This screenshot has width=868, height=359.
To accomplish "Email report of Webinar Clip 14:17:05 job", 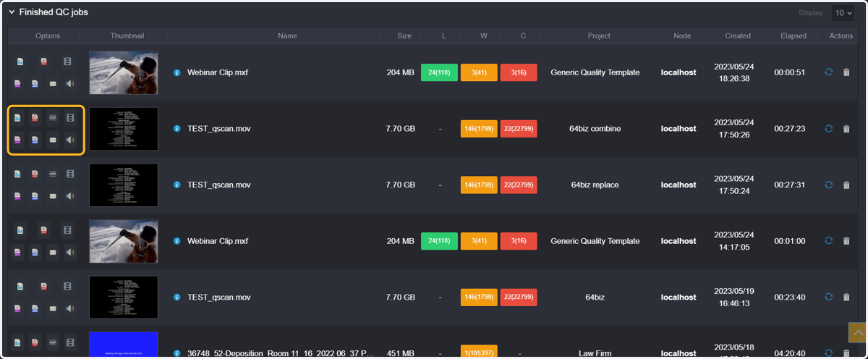I will (53, 252).
